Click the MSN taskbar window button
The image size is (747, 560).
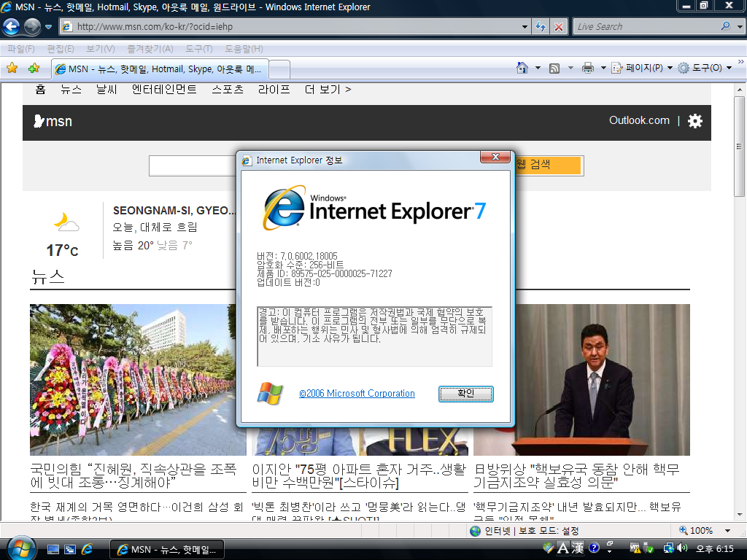167,550
